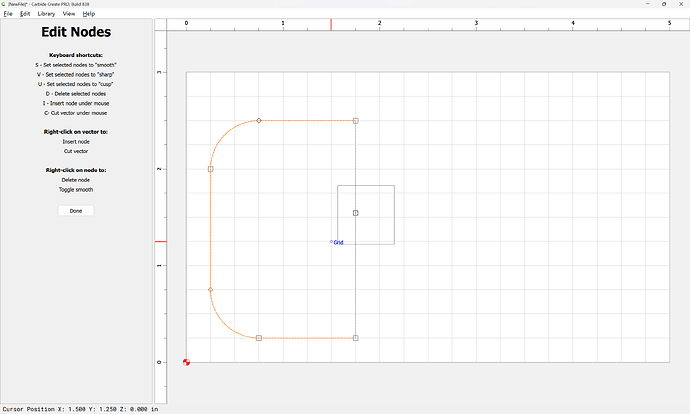The height and width of the screenshot is (414, 690).
Task: Open the Library menu
Action: click(x=46, y=14)
